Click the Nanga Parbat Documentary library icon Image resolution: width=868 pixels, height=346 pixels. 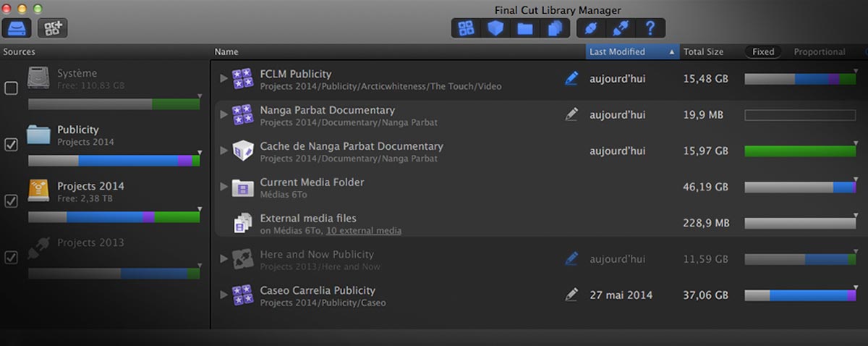click(x=242, y=114)
